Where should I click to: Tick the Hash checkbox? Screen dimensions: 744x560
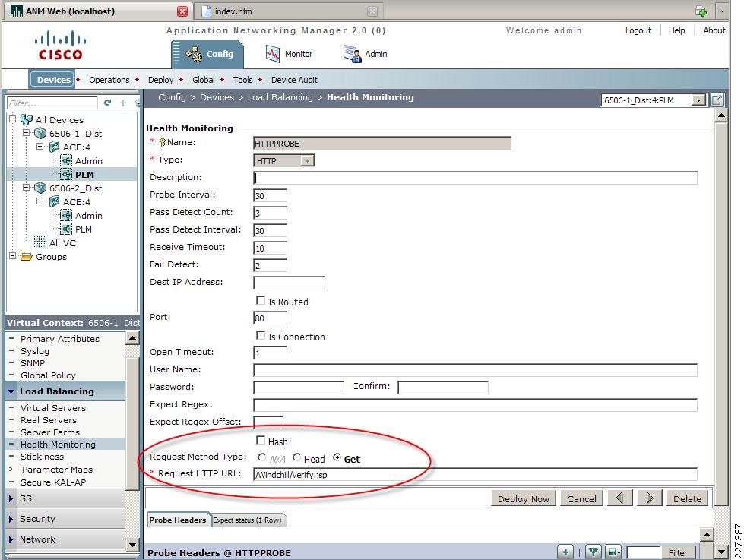(261, 441)
